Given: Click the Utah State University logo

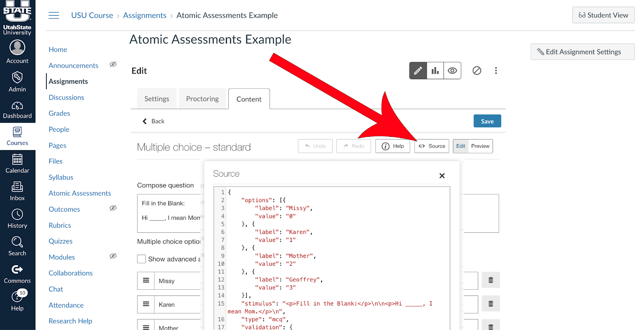Looking at the screenshot, I should 17,18.
